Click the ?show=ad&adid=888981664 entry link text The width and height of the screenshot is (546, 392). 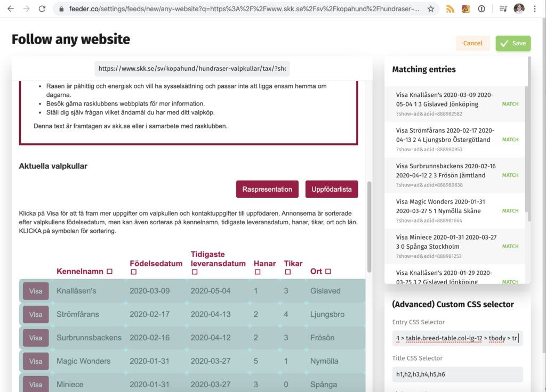click(x=429, y=220)
